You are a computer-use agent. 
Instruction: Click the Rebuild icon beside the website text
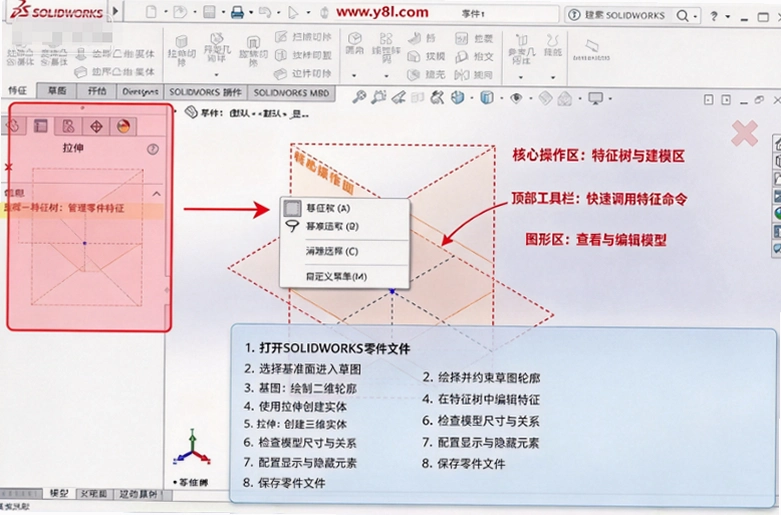point(324,12)
